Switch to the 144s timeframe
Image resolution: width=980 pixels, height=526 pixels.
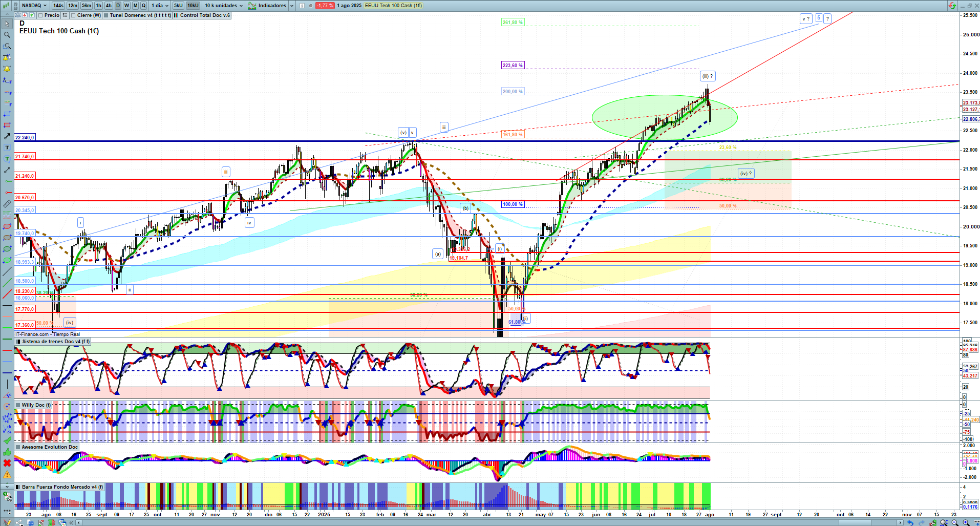coord(58,6)
